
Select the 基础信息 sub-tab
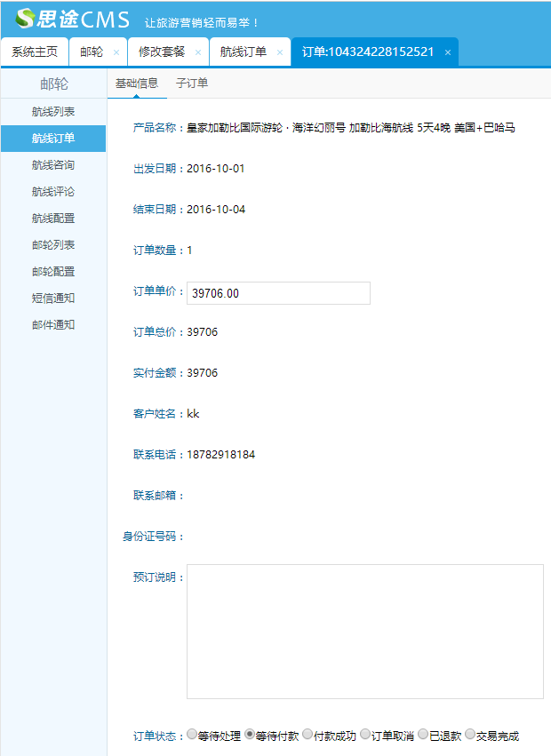click(137, 84)
